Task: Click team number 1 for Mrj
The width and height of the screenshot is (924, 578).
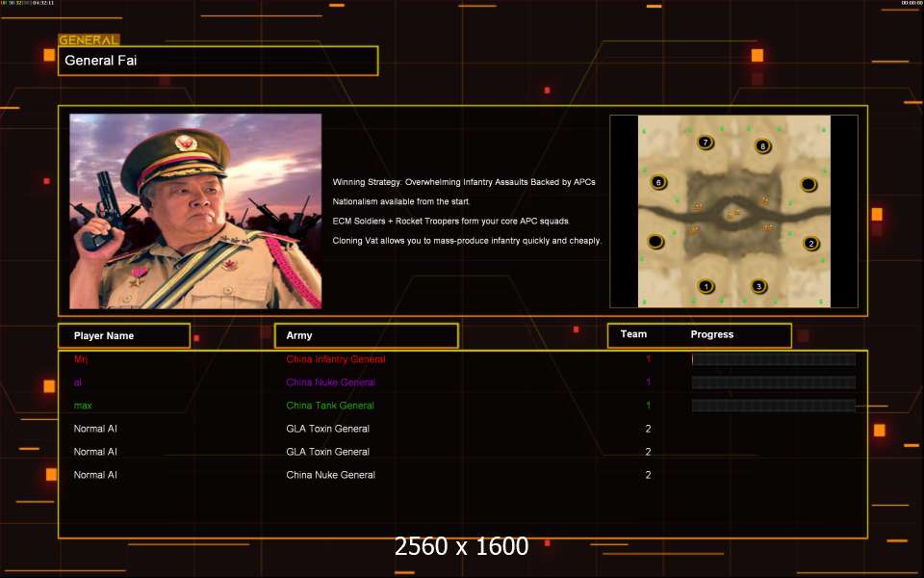Action: (648, 359)
